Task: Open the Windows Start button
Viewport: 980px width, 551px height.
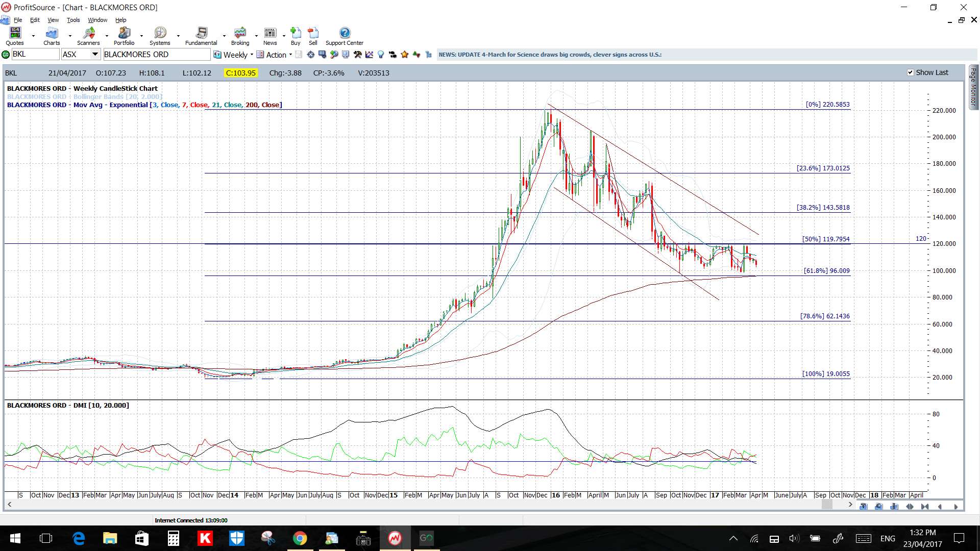Action: [x=15, y=538]
